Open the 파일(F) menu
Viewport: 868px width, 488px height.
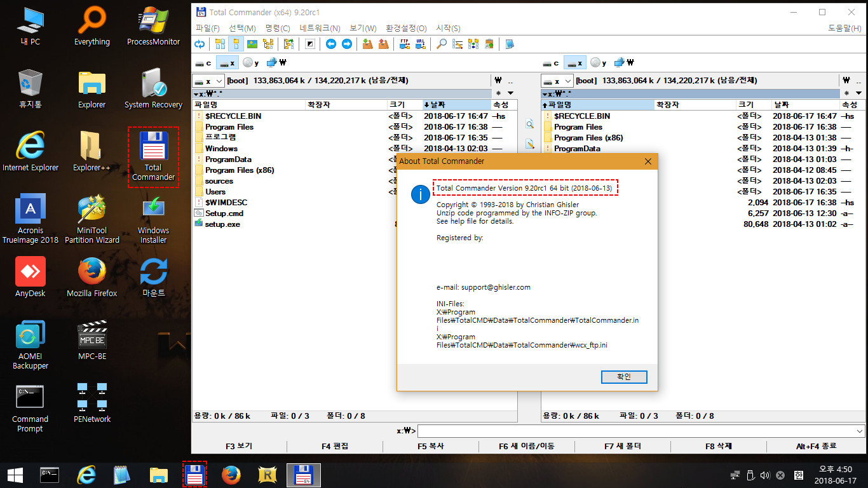(x=208, y=28)
